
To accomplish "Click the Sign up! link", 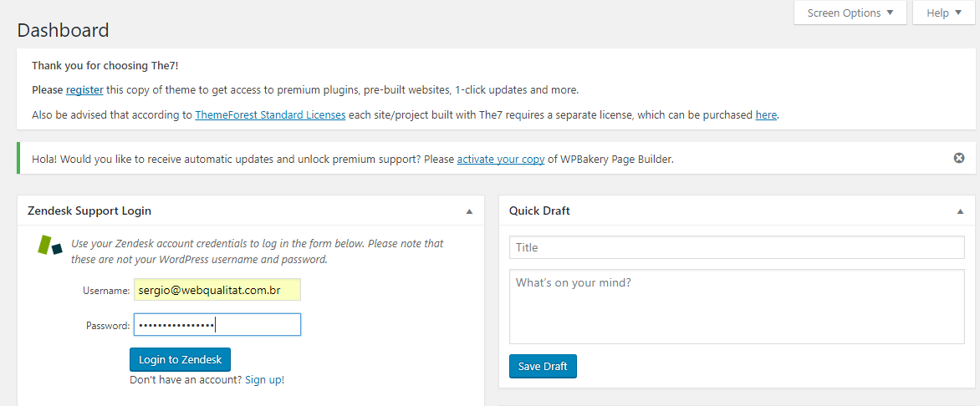I will pyautogui.click(x=264, y=379).
